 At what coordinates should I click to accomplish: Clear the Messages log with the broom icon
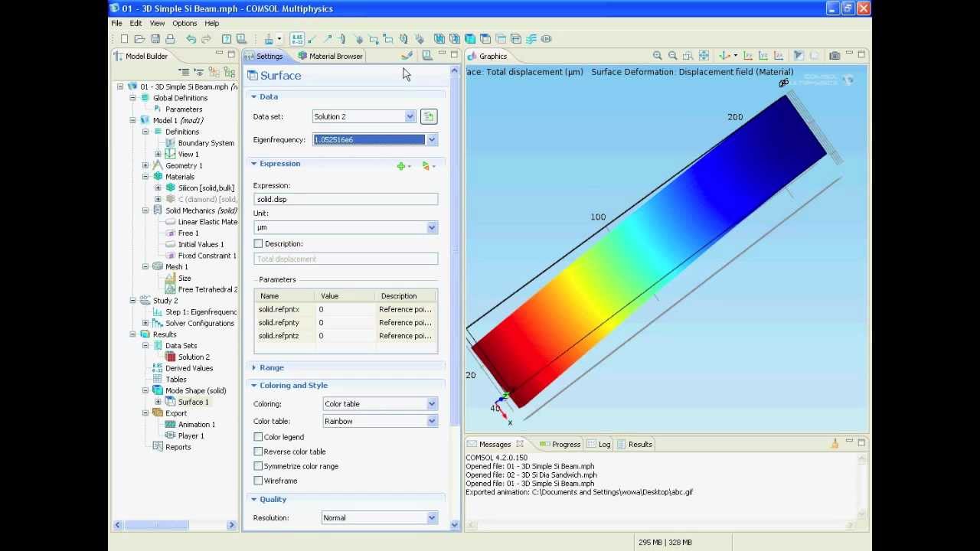click(835, 444)
